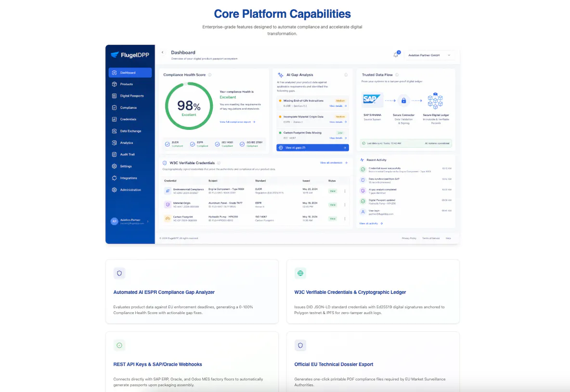Open Data Exchange via its sidebar icon
Screen dimensions: 570x392
coord(114,131)
